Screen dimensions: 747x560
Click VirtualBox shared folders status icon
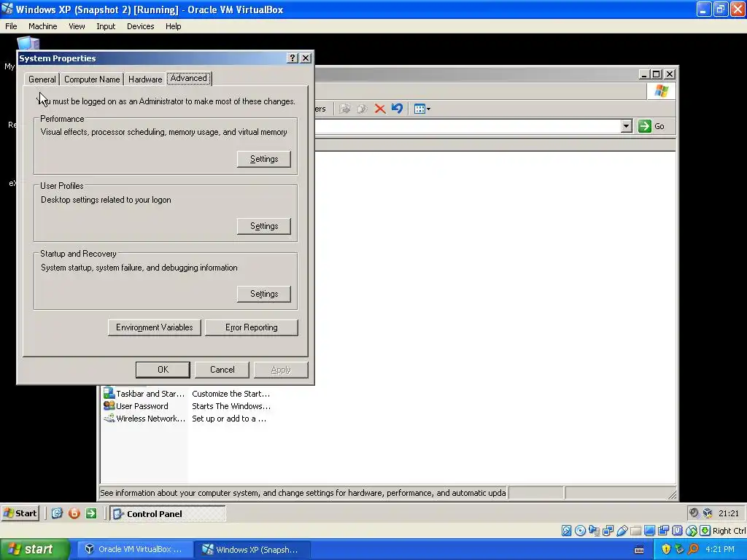click(635, 531)
